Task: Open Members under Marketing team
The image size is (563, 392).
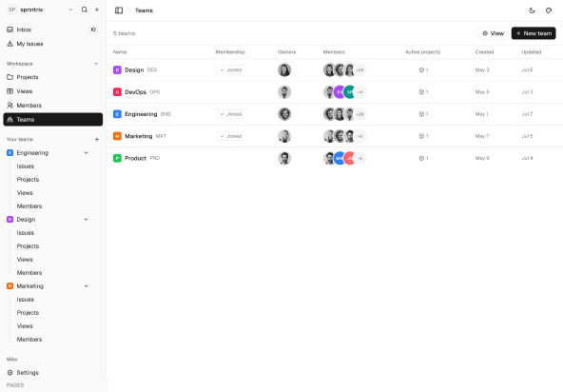Action: pyautogui.click(x=29, y=339)
